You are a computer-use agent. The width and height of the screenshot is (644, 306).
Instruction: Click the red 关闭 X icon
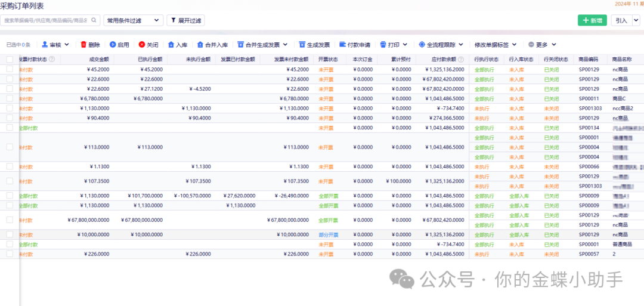[x=141, y=45]
